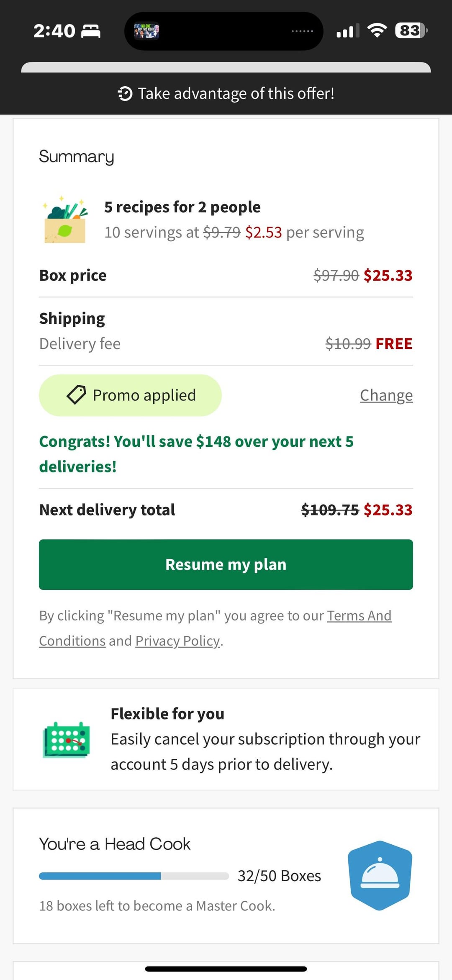This screenshot has width=452, height=980.
Task: Tap the gray sheet grabber bar at top
Action: click(x=226, y=67)
